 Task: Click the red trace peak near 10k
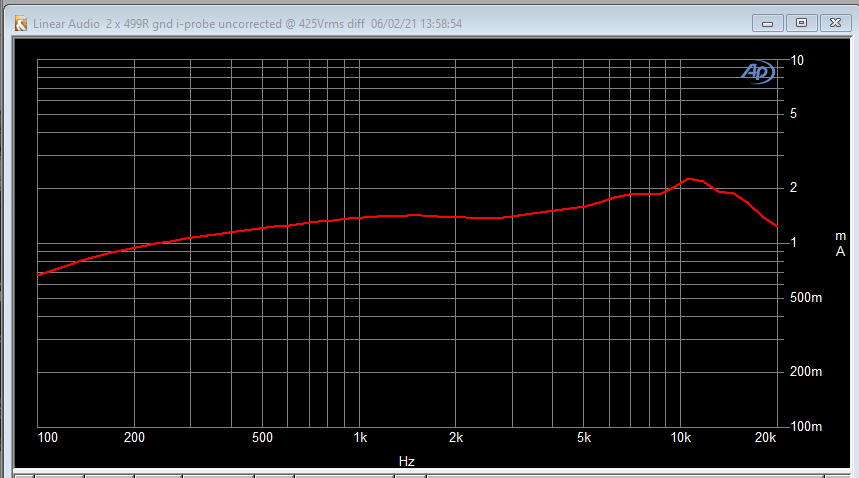coord(689,178)
